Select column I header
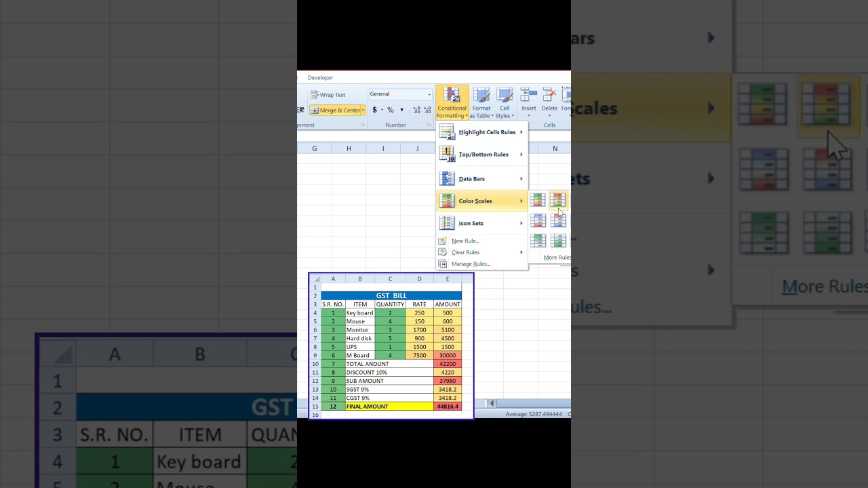Screen dimensions: 868x488 [x=383, y=148]
